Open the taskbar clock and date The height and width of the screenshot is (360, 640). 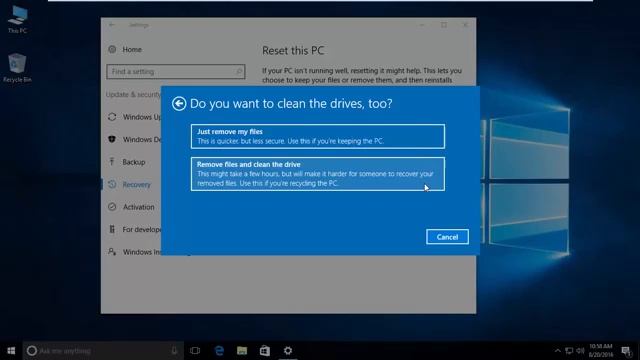pos(601,351)
